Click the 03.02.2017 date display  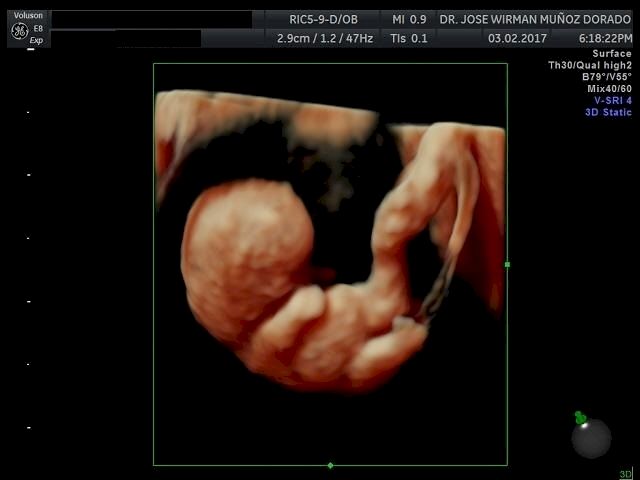click(x=516, y=38)
